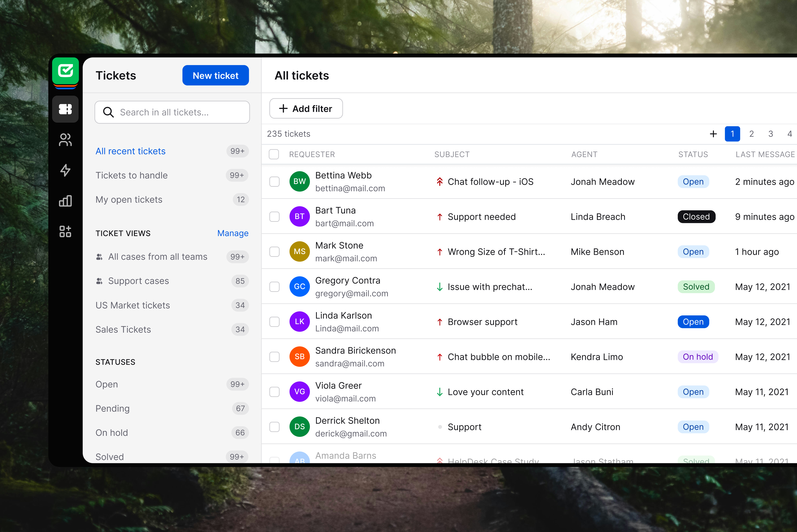This screenshot has width=797, height=532.
Task: Click the Closed status badge for Bart Tuna
Action: (x=696, y=216)
